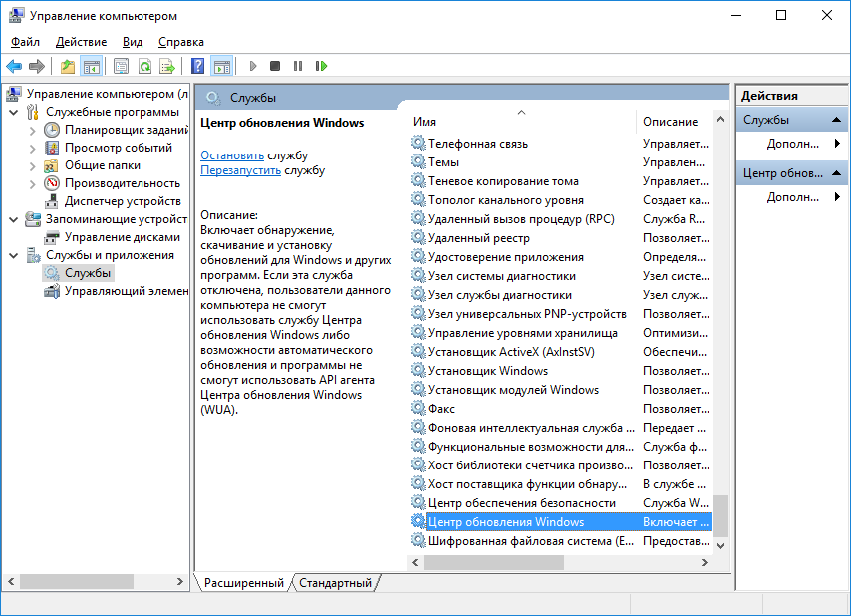Viewport: 851px width, 616px height.
Task: Collapse the Служебные программы tree node
Action: [14, 112]
